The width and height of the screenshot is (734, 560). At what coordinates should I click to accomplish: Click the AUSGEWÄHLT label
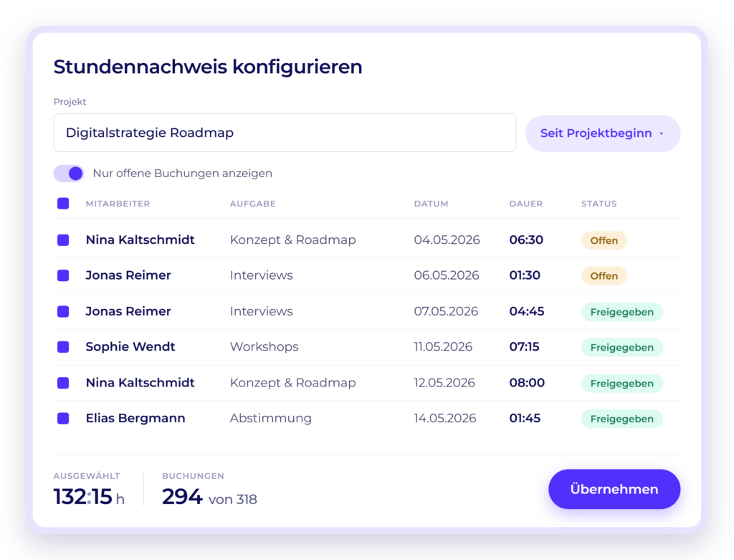87,475
